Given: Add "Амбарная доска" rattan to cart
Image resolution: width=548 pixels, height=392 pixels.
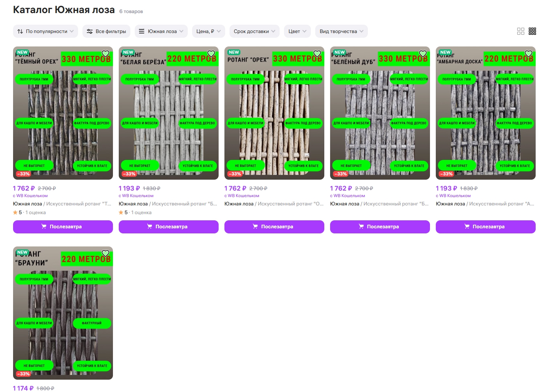Looking at the screenshot, I should (x=486, y=227).
